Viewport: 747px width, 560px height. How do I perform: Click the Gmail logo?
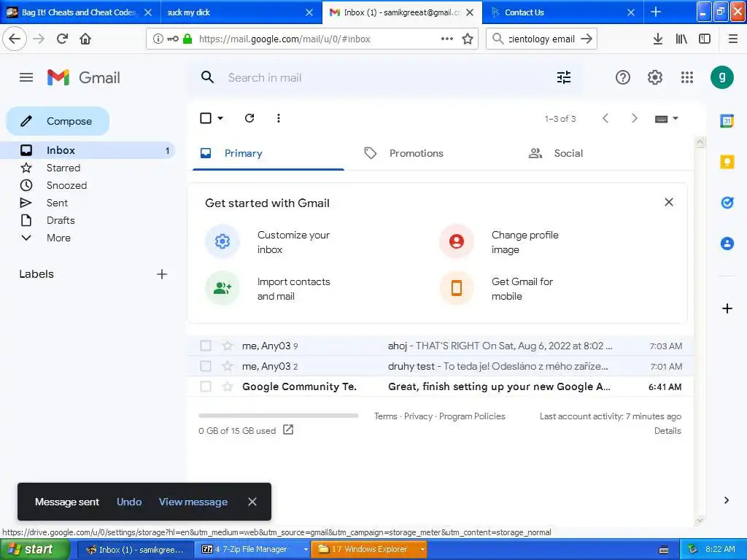[x=84, y=77]
